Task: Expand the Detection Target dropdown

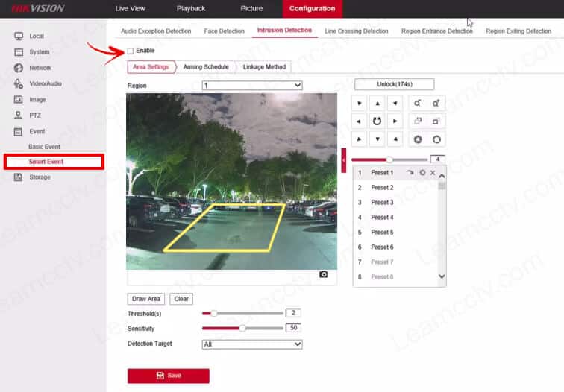Action: click(x=252, y=344)
